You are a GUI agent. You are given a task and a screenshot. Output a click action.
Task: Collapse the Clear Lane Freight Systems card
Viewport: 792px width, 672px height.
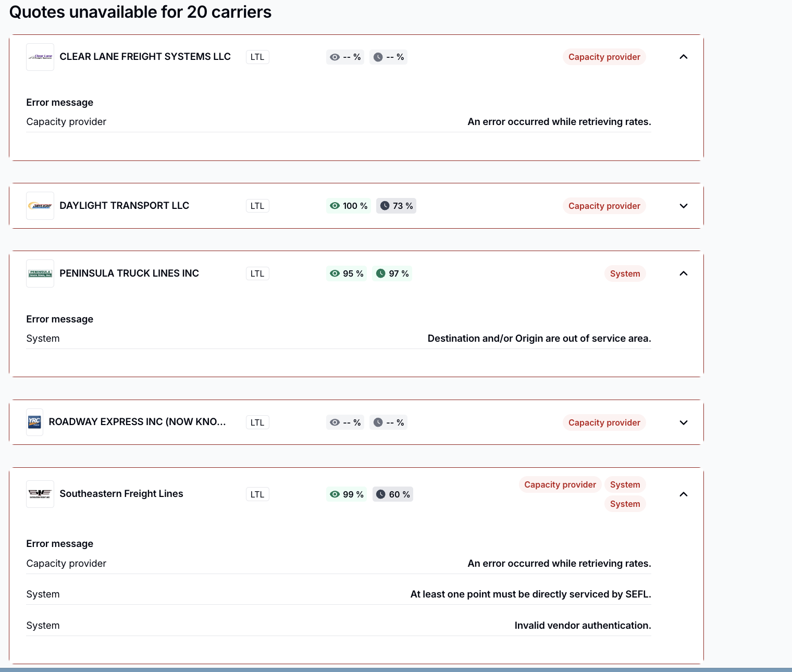pyautogui.click(x=684, y=57)
